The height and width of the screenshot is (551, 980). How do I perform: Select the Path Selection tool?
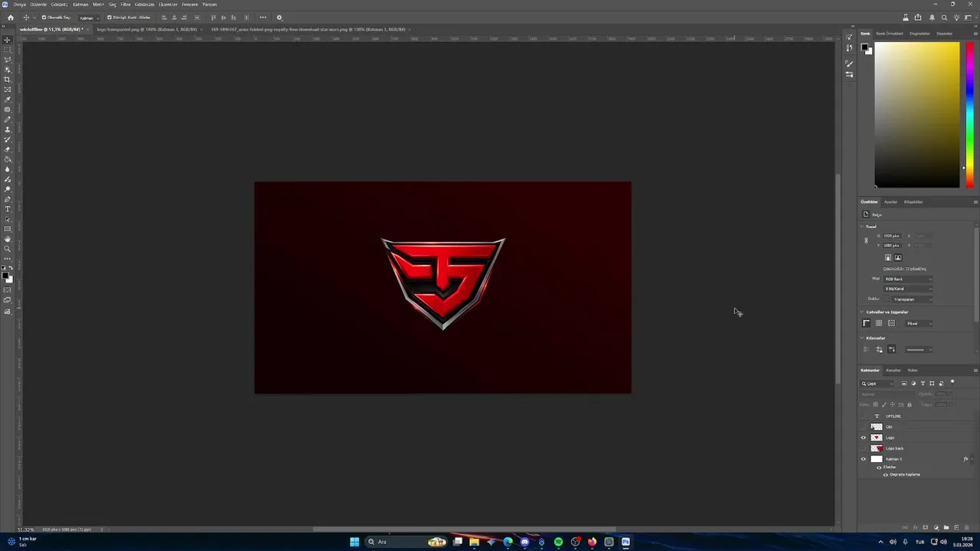click(8, 219)
